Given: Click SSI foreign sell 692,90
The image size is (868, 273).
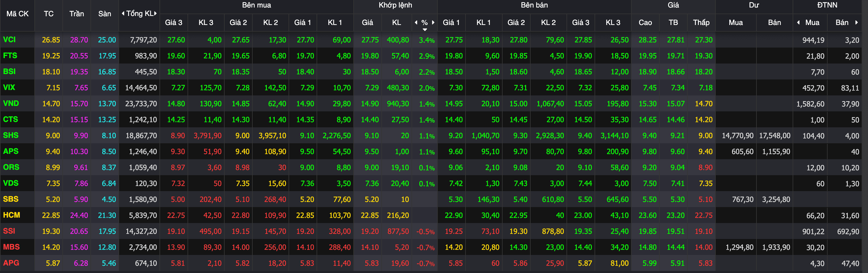Looking at the screenshot, I should (848, 232).
